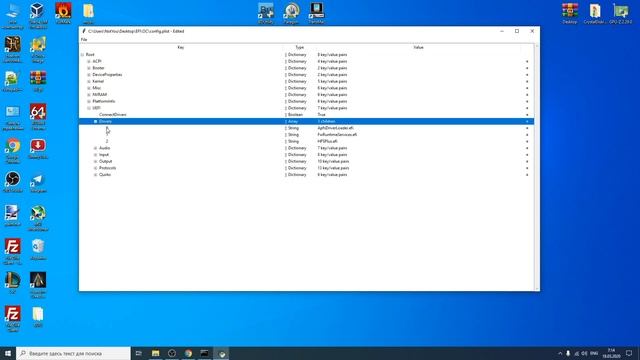Select the HFSPlus.efi value

tap(327, 141)
